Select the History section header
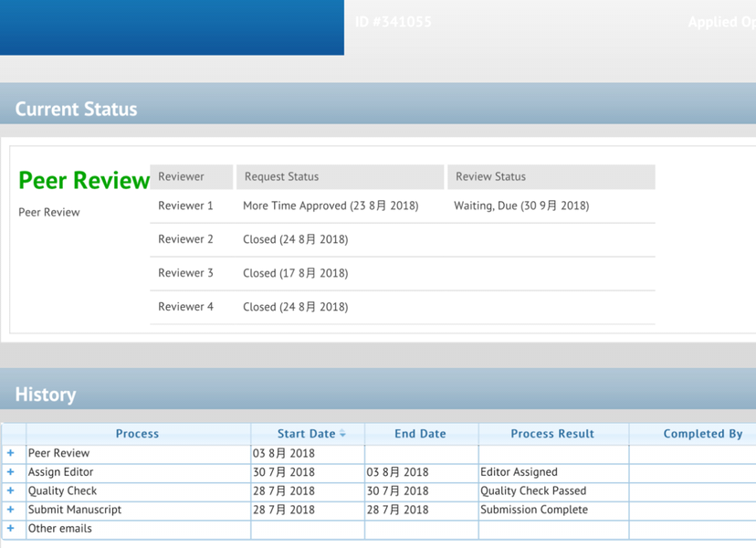Viewport: 756px width, 548px height. click(x=46, y=395)
